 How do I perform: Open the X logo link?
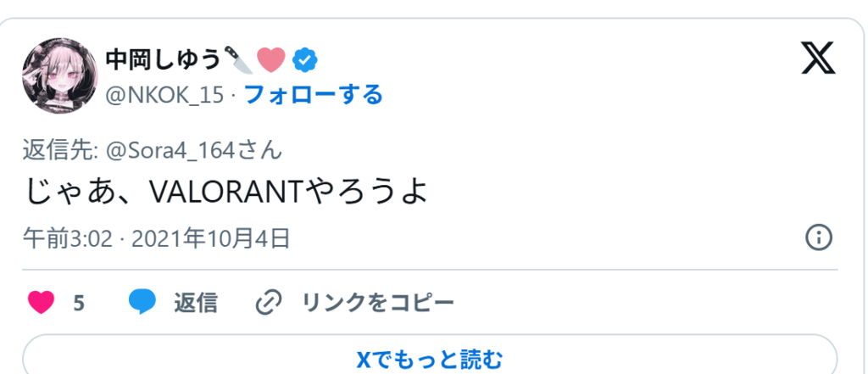tap(818, 59)
